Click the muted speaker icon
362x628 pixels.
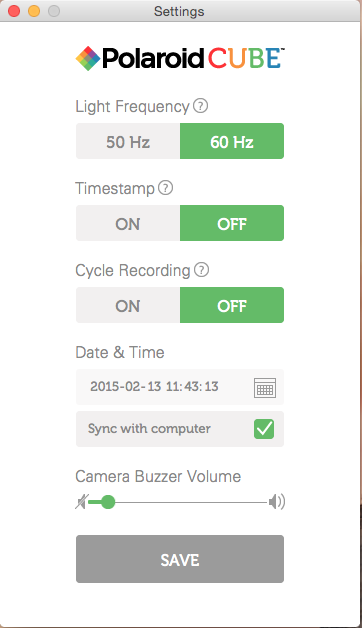pos(82,501)
